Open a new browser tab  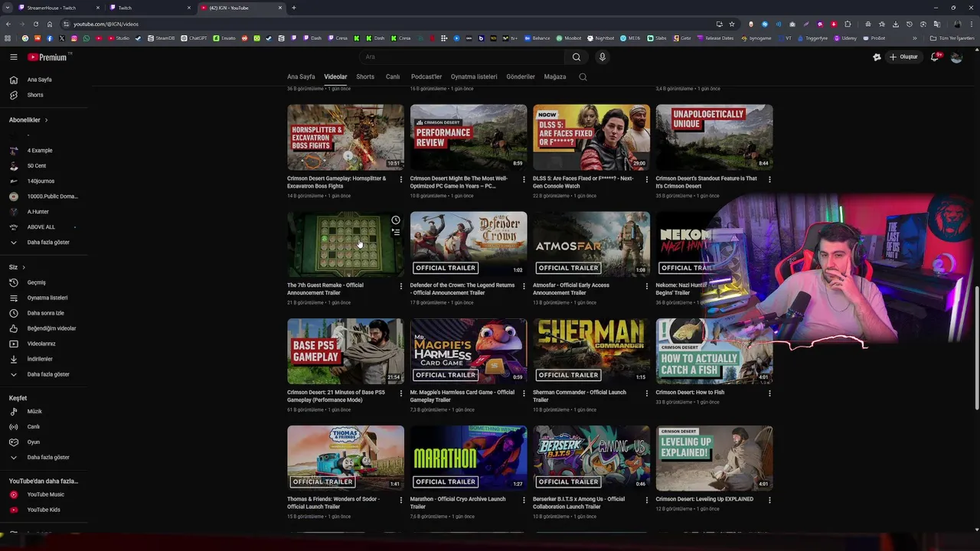pyautogui.click(x=294, y=8)
